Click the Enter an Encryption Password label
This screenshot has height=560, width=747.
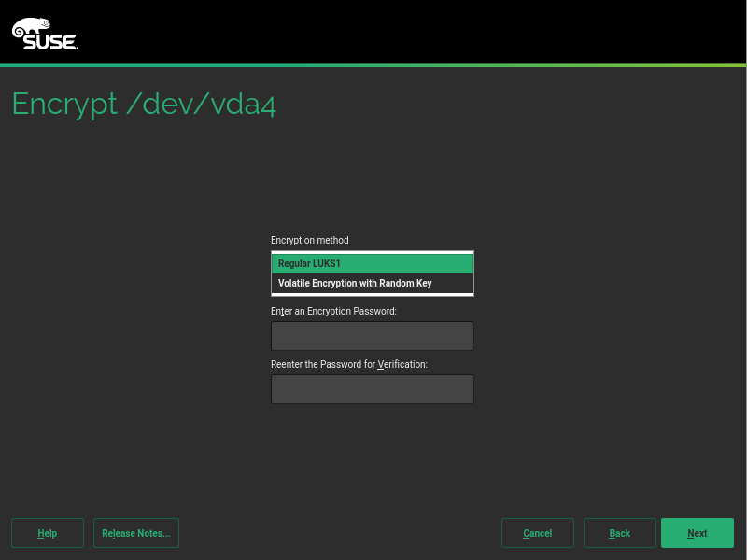point(333,311)
